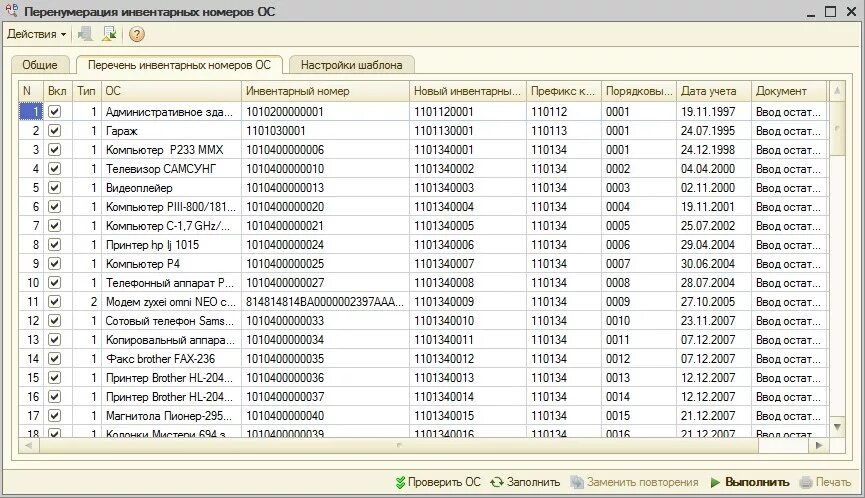
Task: Click the Выполнить button label
Action: 757,482
